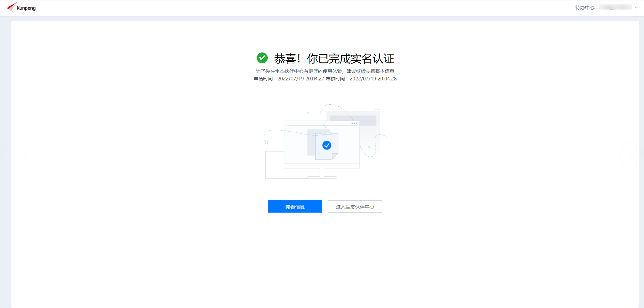The width and height of the screenshot is (644, 308).
Task: Expand the user account dropdown arrow
Action: click(x=636, y=7)
